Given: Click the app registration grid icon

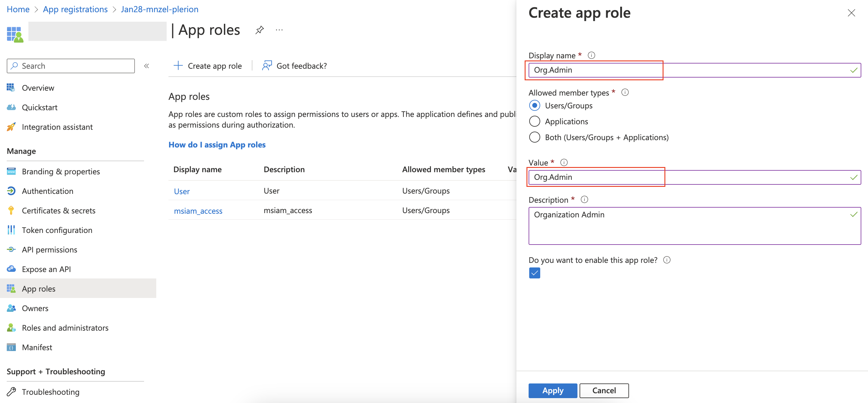Looking at the screenshot, I should (x=15, y=34).
